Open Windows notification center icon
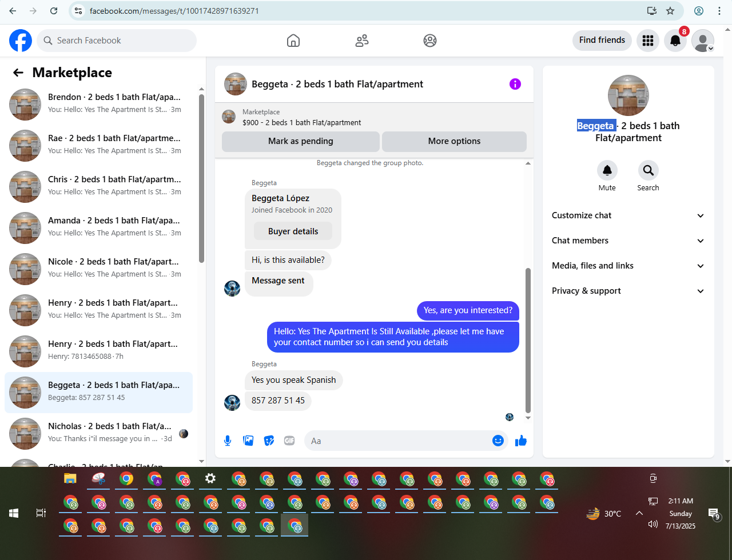732x560 pixels. pos(714,514)
